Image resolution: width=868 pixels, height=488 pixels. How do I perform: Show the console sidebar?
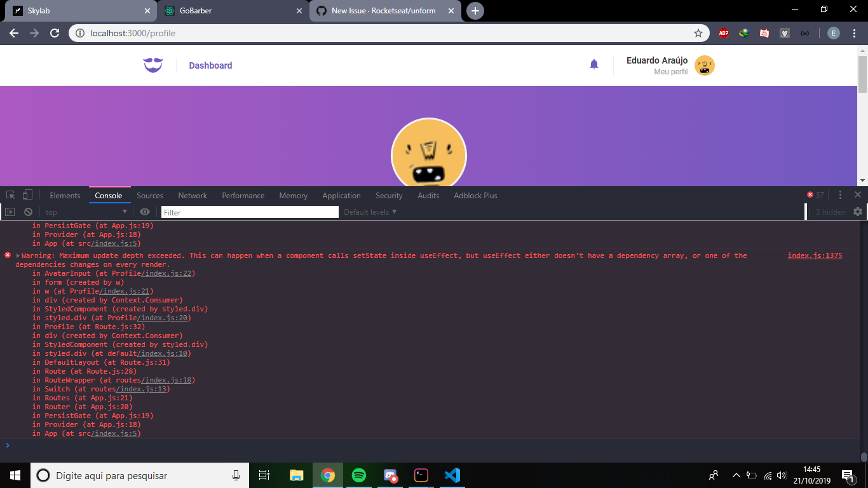[x=10, y=212]
